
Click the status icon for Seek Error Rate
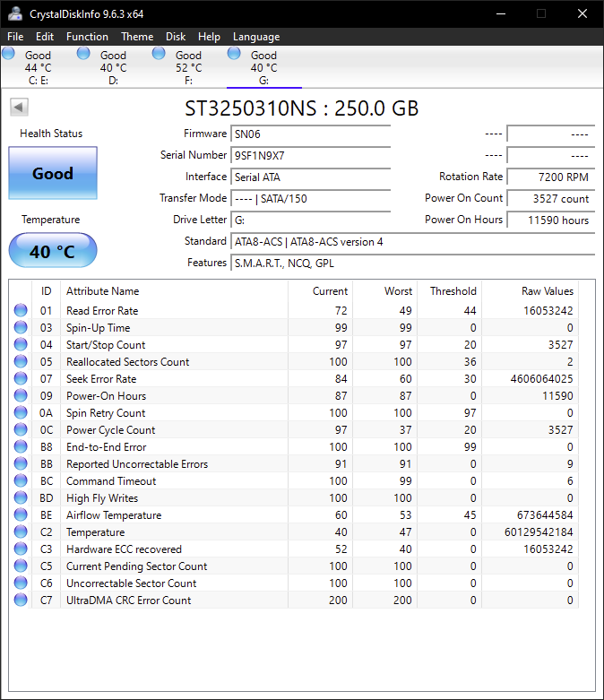21,378
